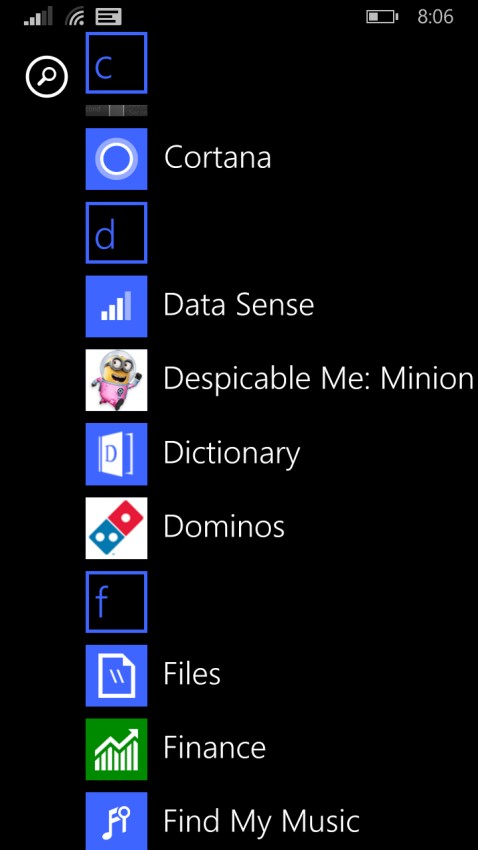478x850 pixels.
Task: Open the Data Sense tile icon
Action: [x=117, y=306]
